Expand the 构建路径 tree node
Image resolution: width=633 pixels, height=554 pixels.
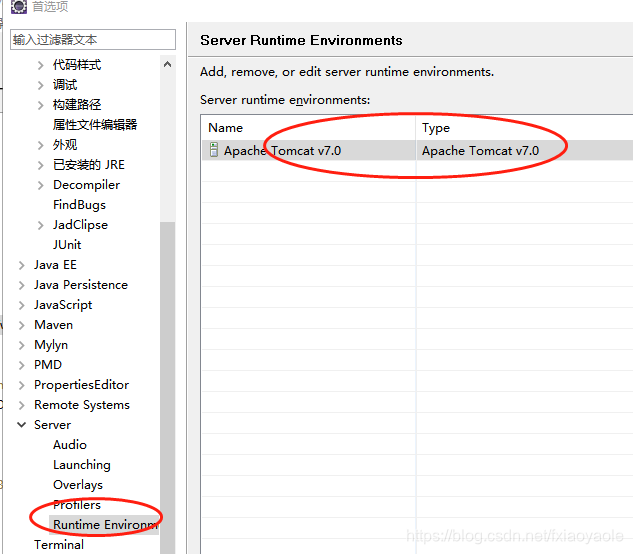coord(40,105)
